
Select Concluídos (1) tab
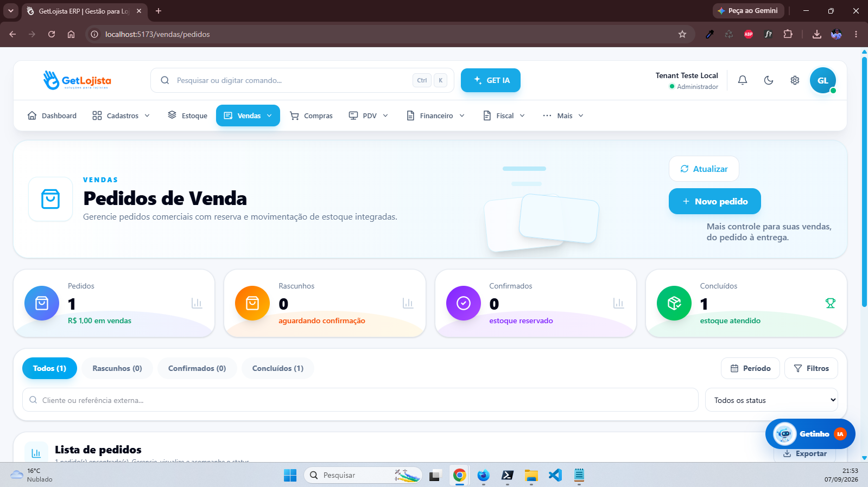click(278, 368)
